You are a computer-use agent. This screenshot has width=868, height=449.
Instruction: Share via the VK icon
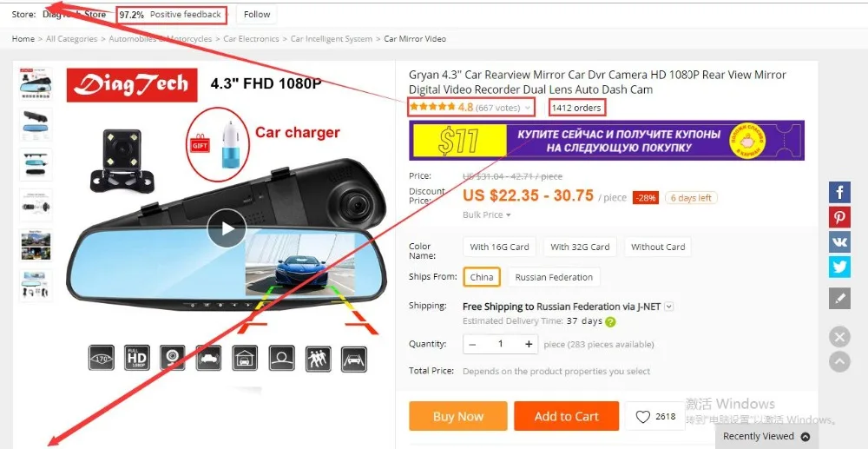839,242
